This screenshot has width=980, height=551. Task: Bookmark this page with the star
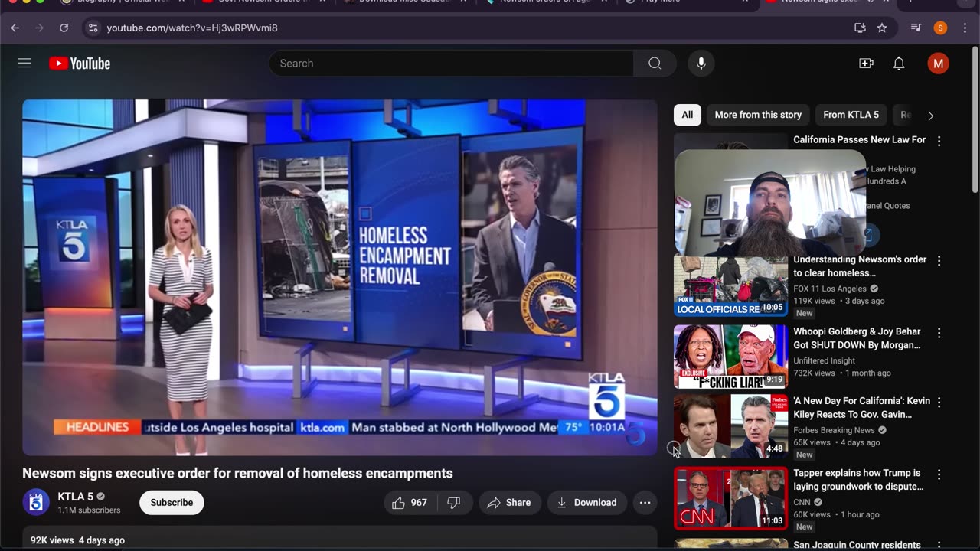click(x=882, y=28)
